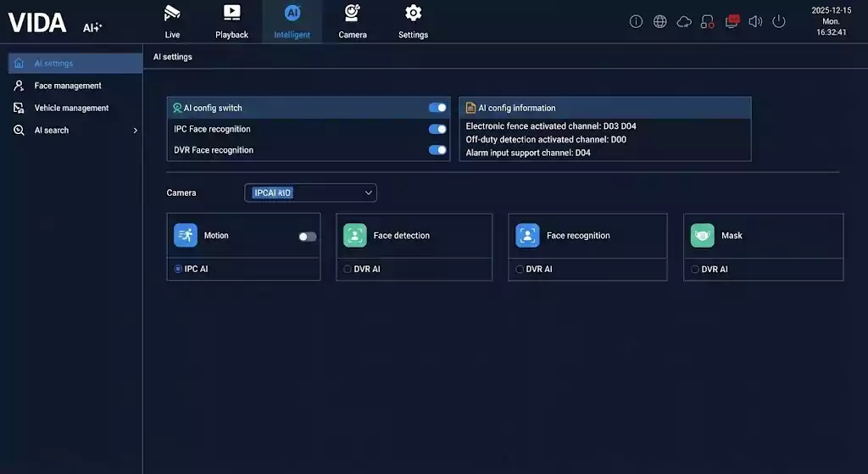Switch to the Playback tab
Viewport: 868px width, 474px height.
(x=231, y=22)
